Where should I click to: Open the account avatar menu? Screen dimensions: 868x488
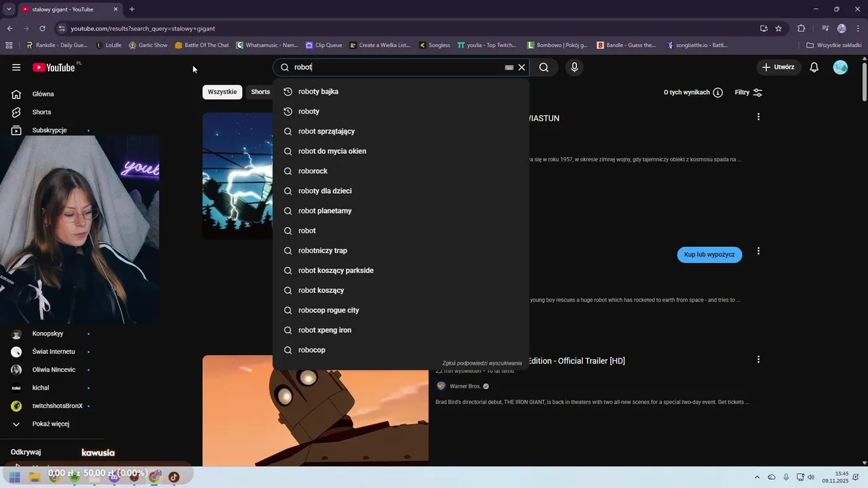coord(840,67)
